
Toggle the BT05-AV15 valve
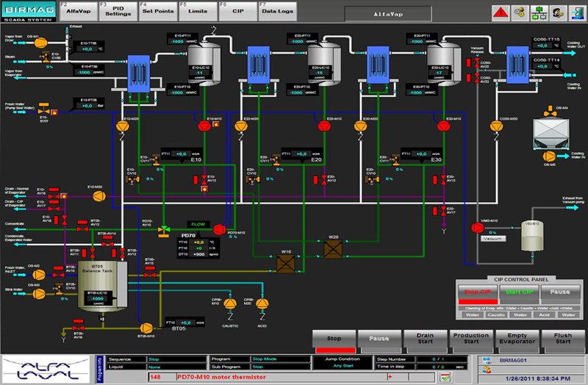click(150, 272)
